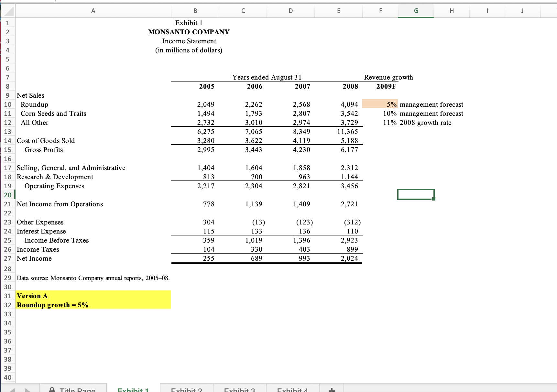Select the active Exhibit 1 tab

tap(133, 390)
